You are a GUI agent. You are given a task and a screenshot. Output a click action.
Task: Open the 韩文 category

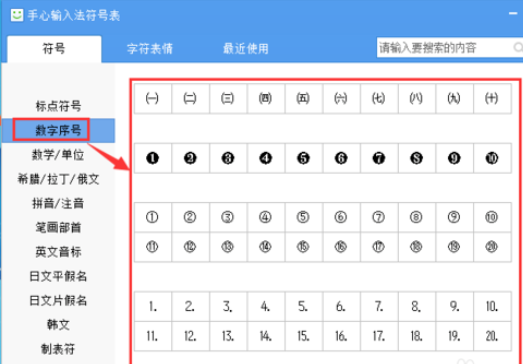pos(58,325)
